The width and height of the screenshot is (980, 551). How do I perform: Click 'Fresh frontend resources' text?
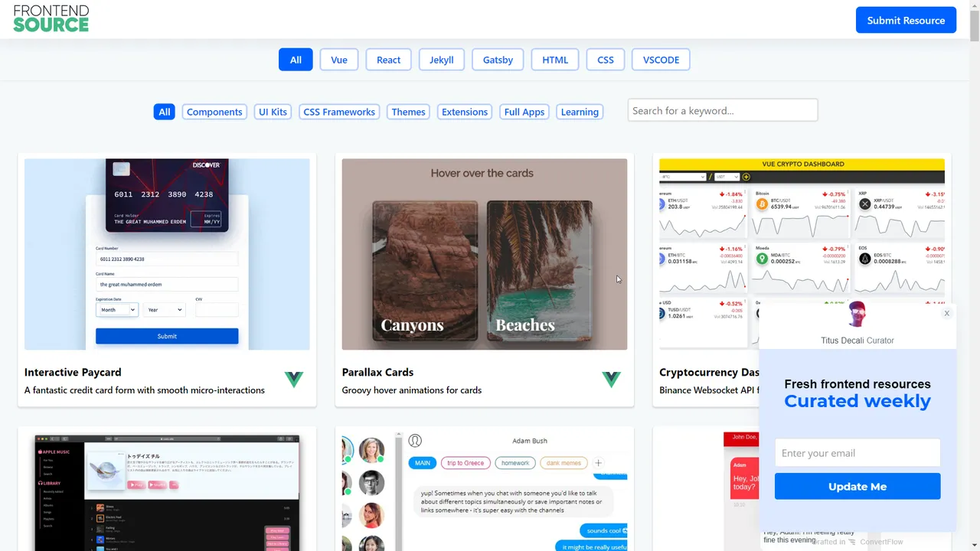click(857, 384)
